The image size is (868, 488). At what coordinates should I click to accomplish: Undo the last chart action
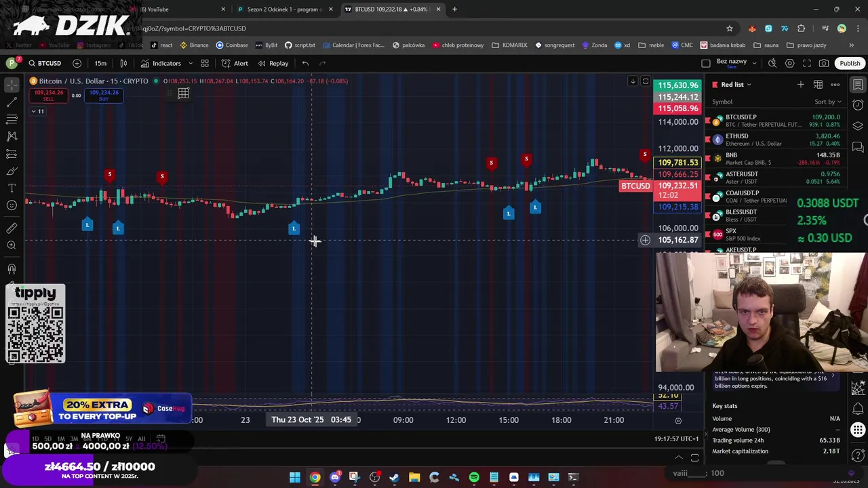(305, 63)
